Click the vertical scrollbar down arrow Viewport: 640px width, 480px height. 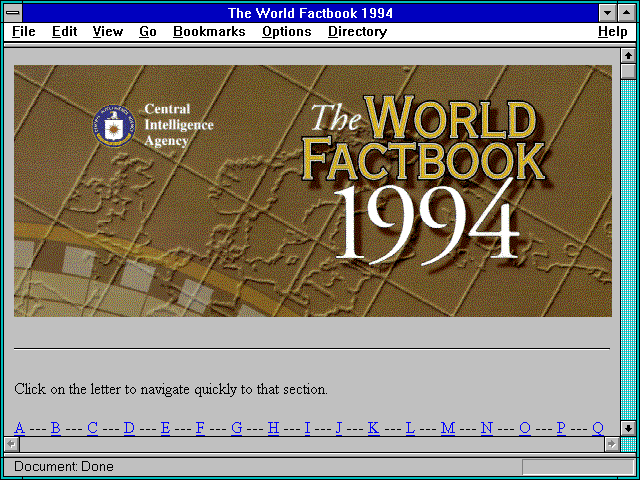pyautogui.click(x=628, y=428)
